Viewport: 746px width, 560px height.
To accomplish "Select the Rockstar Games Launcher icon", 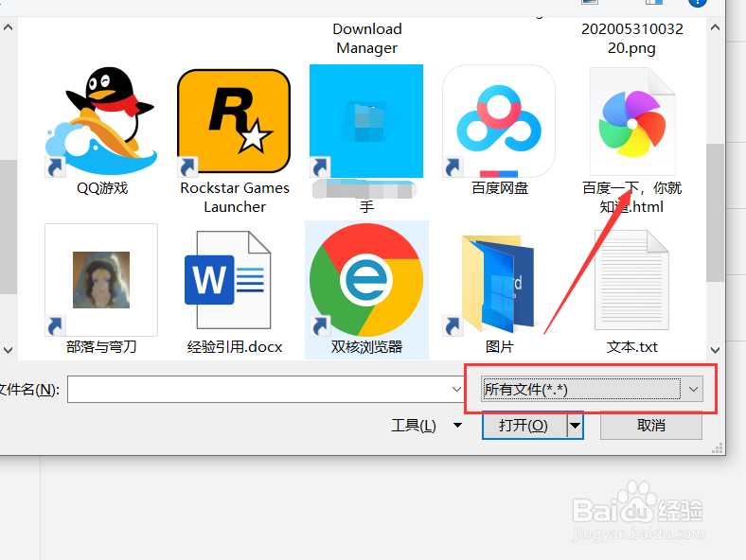I will (234, 121).
